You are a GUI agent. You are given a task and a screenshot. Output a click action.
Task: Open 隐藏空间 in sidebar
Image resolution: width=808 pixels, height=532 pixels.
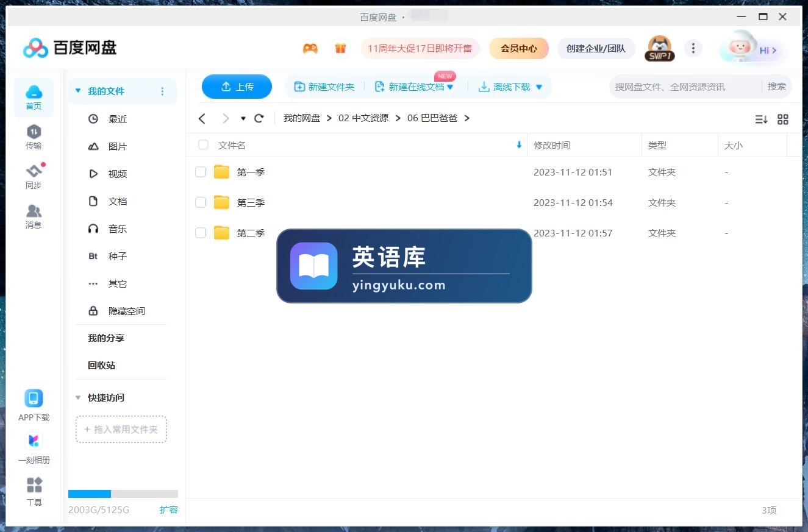tap(126, 311)
